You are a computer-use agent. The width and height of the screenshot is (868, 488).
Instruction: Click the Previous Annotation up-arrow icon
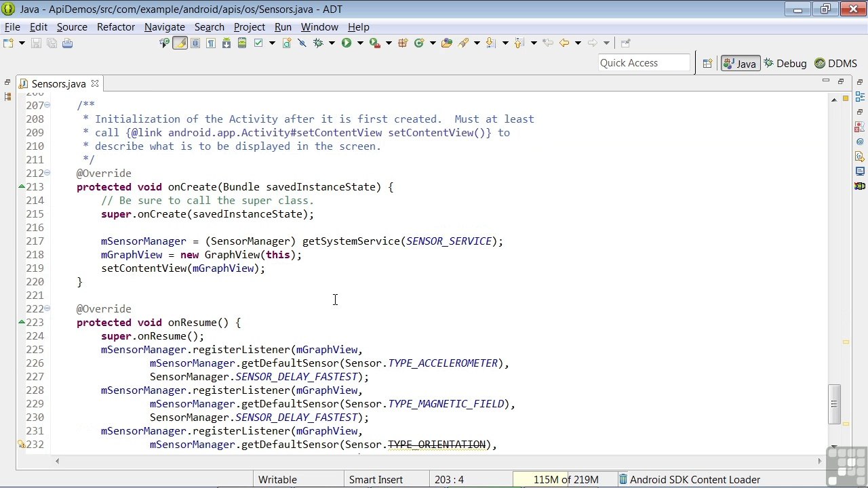tap(519, 43)
